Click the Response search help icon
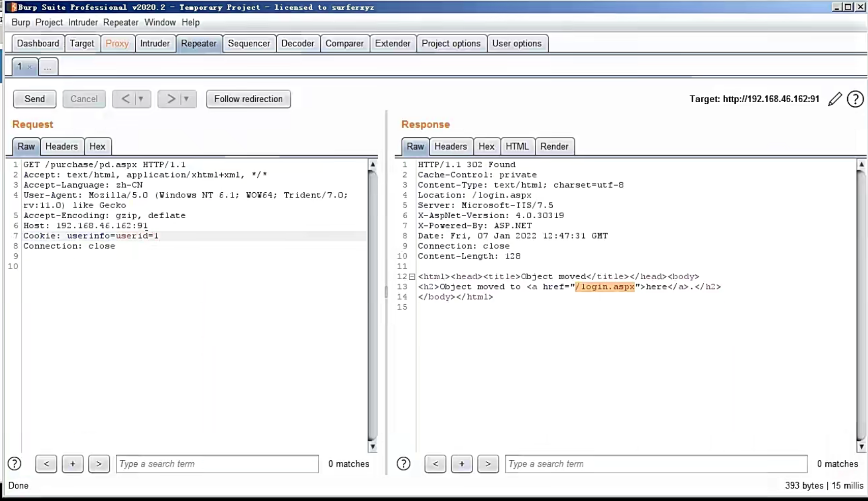The width and height of the screenshot is (868, 501). coord(404,464)
